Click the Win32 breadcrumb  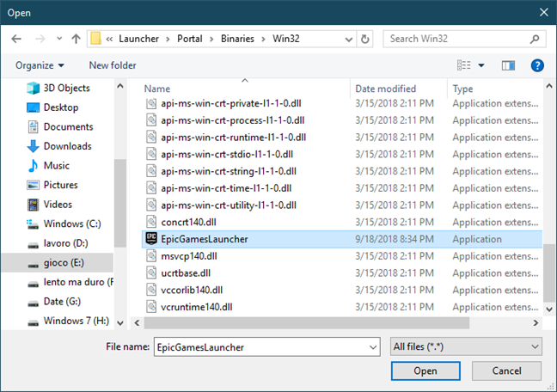point(286,39)
